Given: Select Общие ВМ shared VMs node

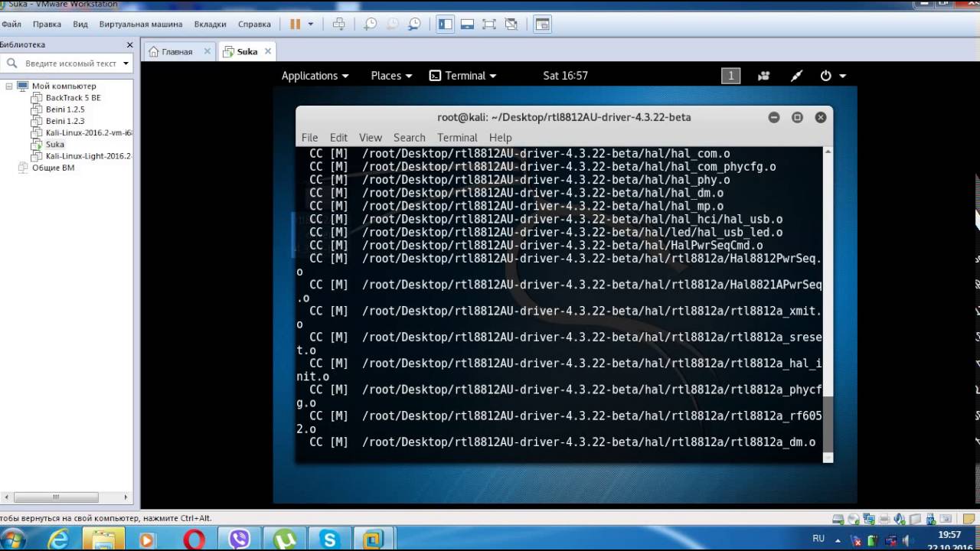Looking at the screenshot, I should (x=53, y=168).
